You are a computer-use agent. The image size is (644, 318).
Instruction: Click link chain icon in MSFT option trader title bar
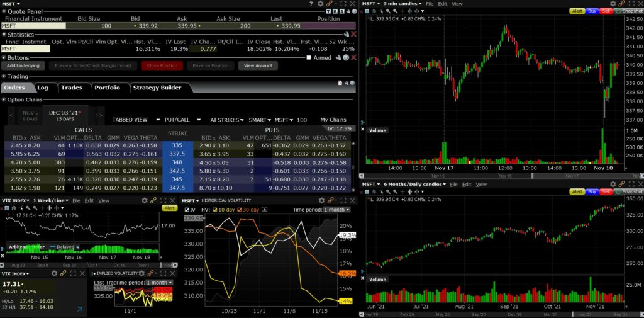(x=330, y=4)
